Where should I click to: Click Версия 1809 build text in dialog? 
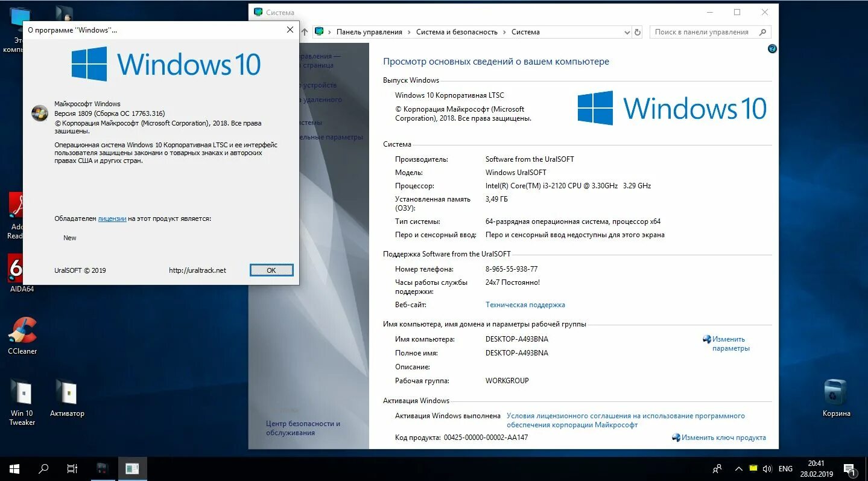click(x=109, y=113)
